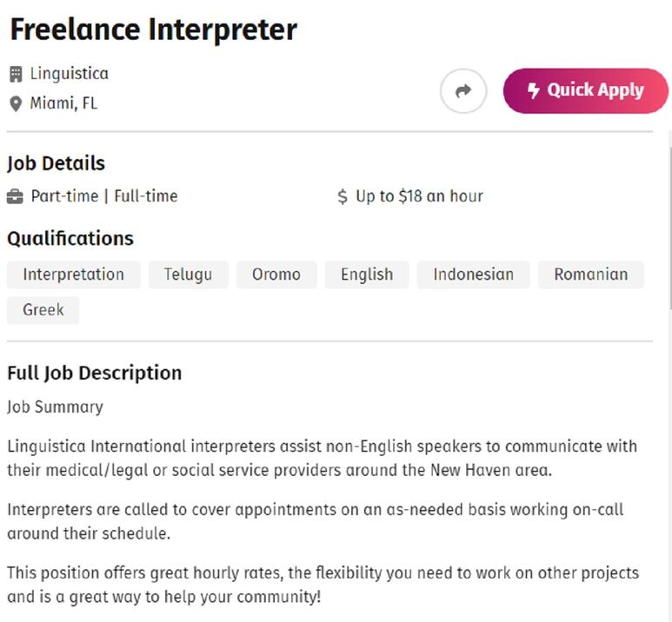Click the Full Job Description heading
672x622 pixels.
click(95, 373)
